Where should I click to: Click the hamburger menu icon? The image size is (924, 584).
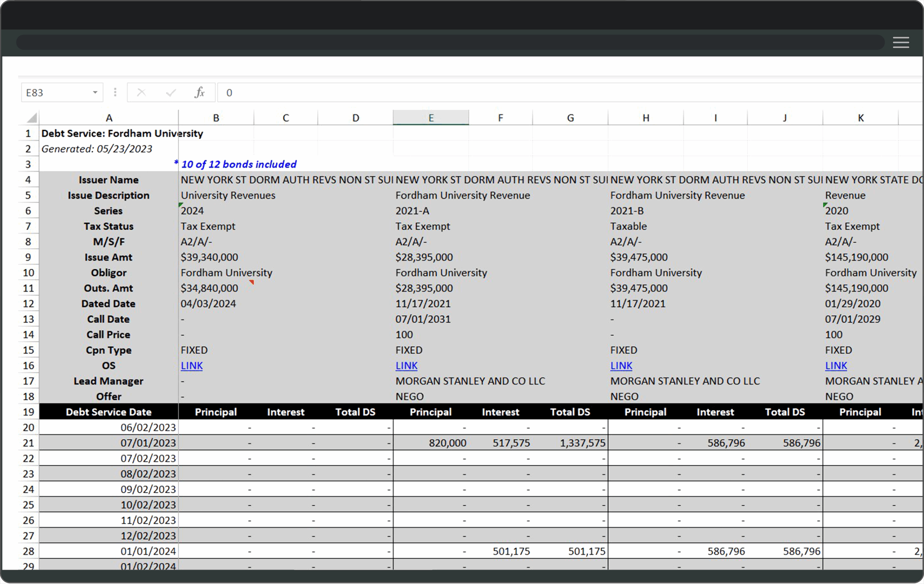[900, 42]
